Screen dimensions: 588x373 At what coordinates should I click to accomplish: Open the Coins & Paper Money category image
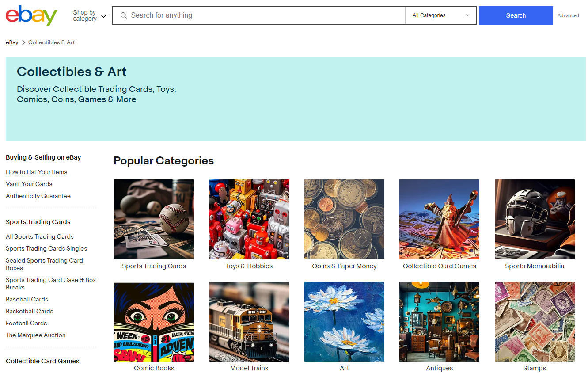click(x=344, y=219)
